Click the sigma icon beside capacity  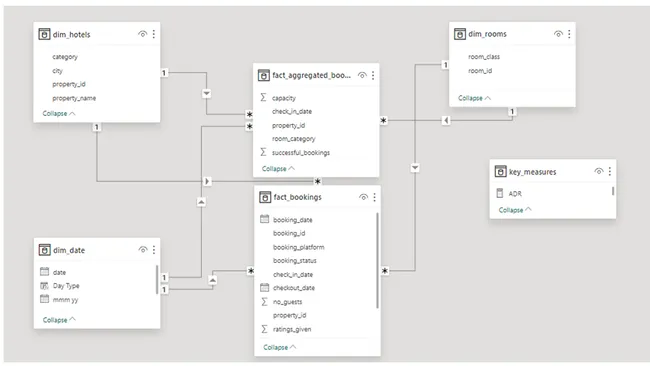pos(263,97)
